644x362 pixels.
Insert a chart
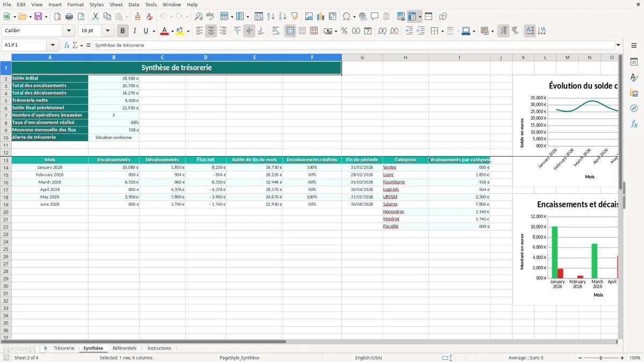(x=321, y=17)
